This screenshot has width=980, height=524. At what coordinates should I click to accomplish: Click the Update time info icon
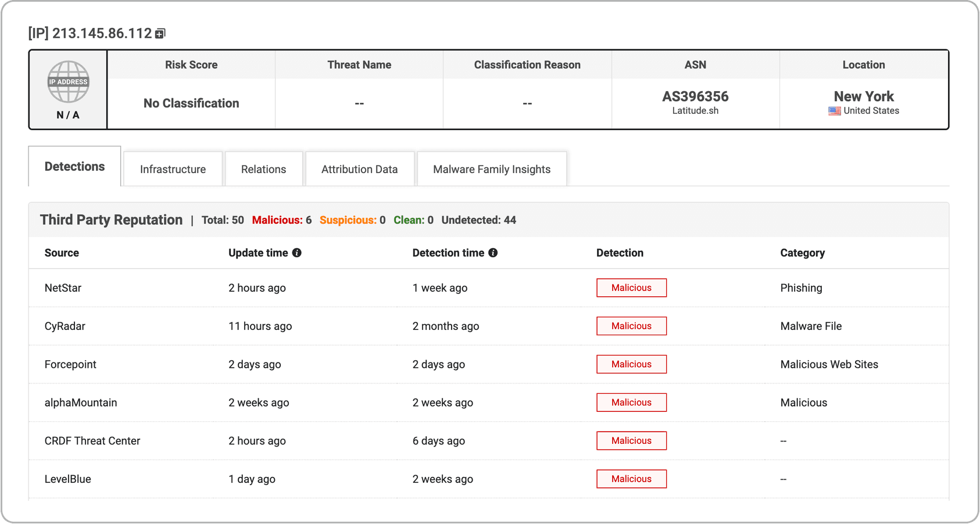point(297,253)
